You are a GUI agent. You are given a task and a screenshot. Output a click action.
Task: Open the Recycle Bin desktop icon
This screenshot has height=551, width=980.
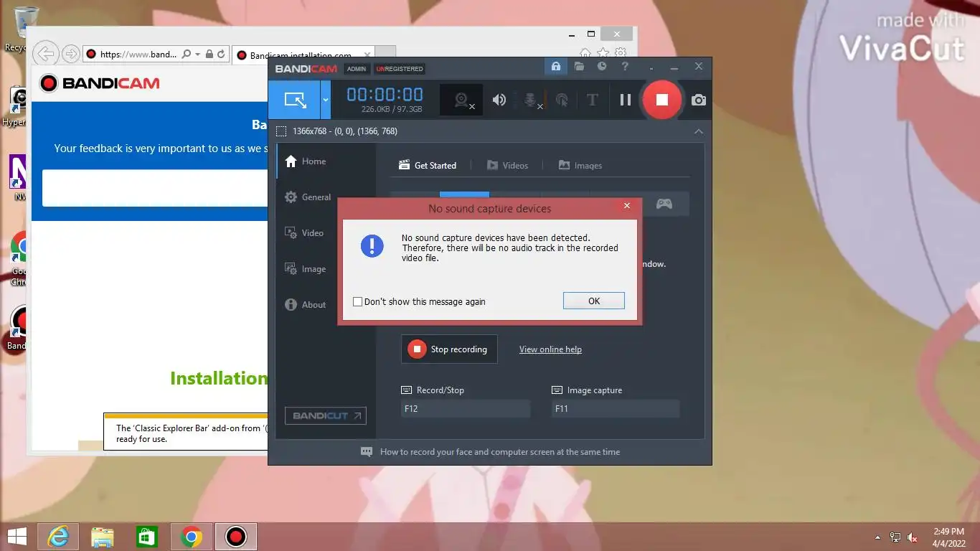tap(26, 22)
